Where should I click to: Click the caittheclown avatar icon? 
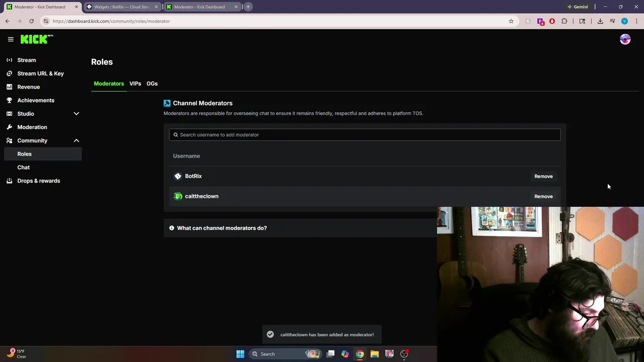[x=178, y=196]
